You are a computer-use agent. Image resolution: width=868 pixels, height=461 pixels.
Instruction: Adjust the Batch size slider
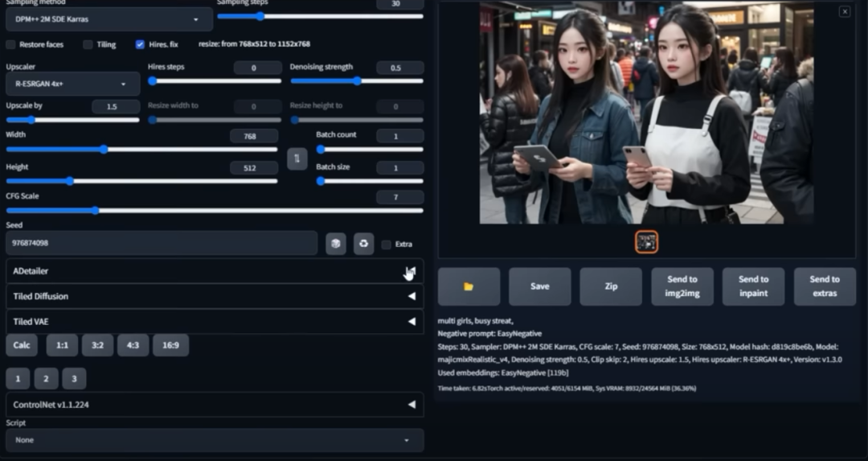click(x=370, y=181)
